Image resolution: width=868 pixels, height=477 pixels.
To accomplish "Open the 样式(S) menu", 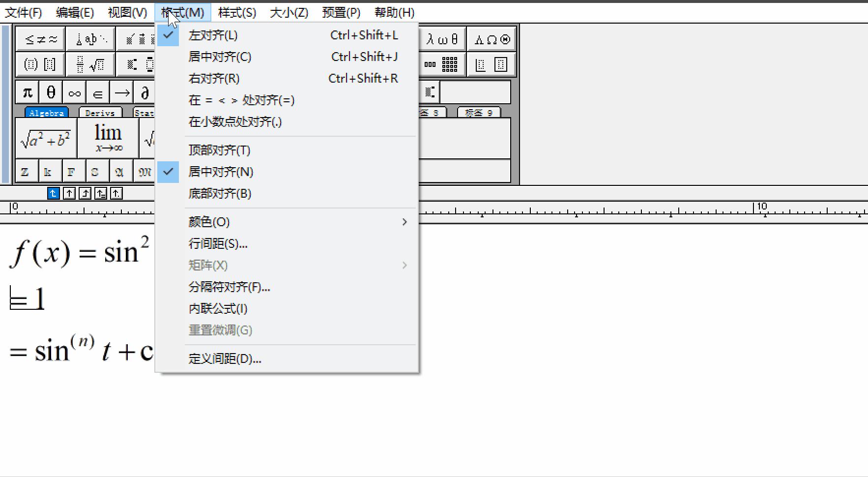I will (237, 13).
